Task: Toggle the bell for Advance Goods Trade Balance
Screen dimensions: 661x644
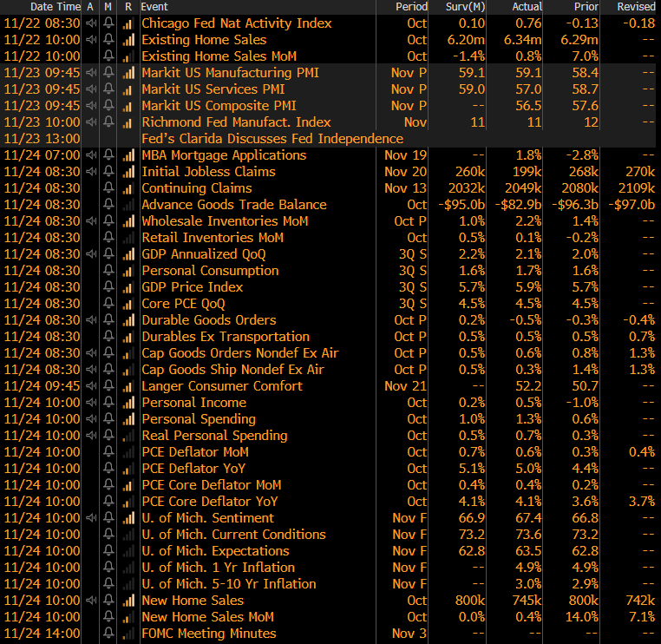Action: 108,205
